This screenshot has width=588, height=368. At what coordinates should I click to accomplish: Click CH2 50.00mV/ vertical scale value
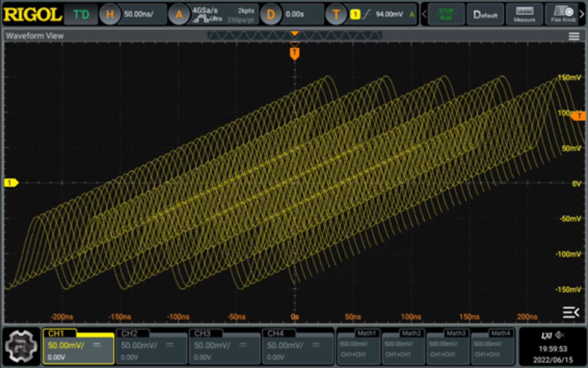[139, 345]
